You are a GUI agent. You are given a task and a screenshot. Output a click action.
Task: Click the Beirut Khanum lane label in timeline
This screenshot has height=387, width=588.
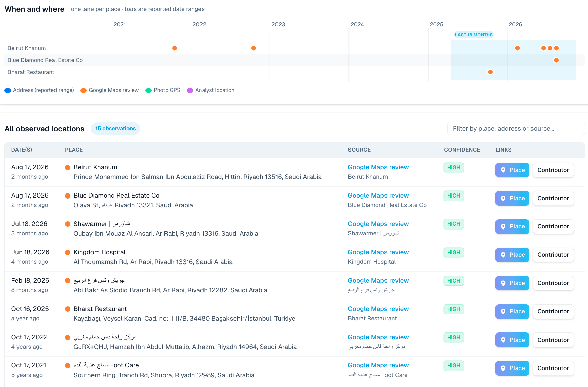tap(27, 48)
